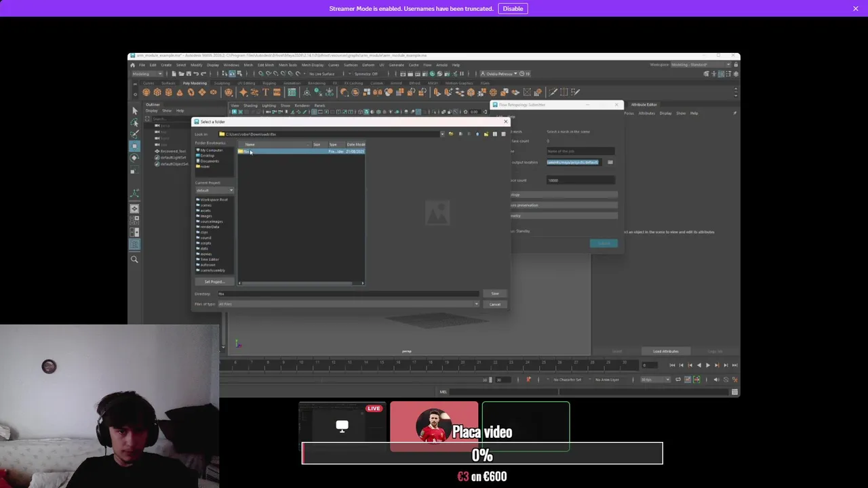
Task: Select renderData project folder
Action: [209, 227]
